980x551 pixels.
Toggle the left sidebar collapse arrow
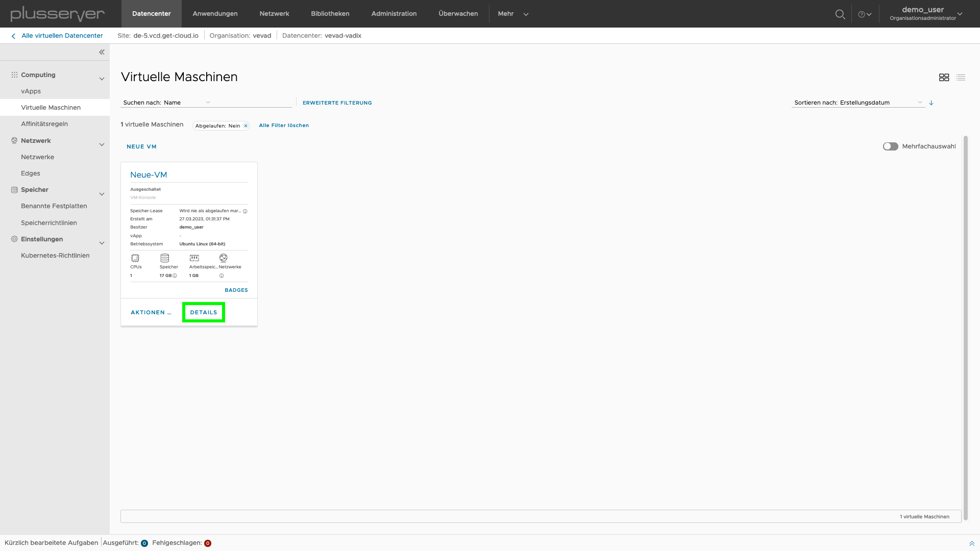(x=102, y=52)
